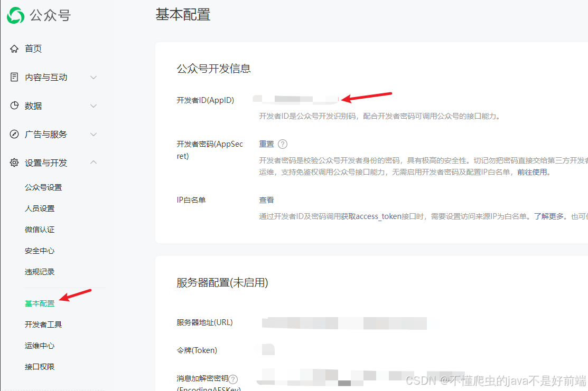Expand the 数据 menu chevron
Image resolution: width=588 pixels, height=391 pixels.
[x=94, y=106]
